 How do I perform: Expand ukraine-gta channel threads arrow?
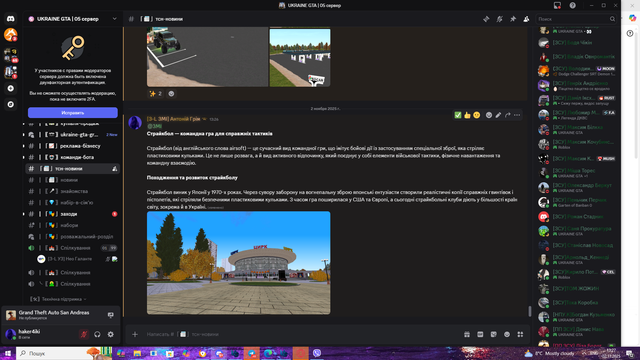coord(24,134)
